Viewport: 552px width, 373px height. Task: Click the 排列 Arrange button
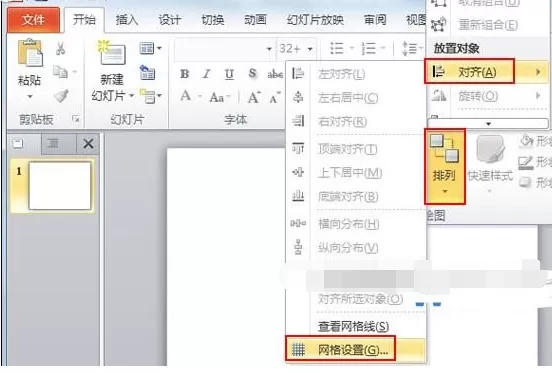click(x=445, y=166)
